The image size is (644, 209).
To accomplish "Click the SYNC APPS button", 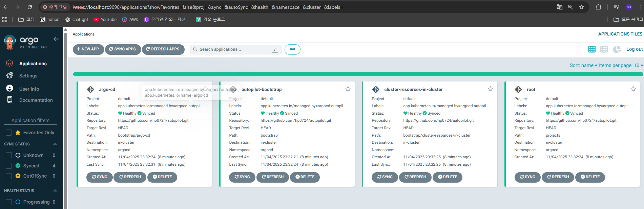I will click(x=123, y=49).
